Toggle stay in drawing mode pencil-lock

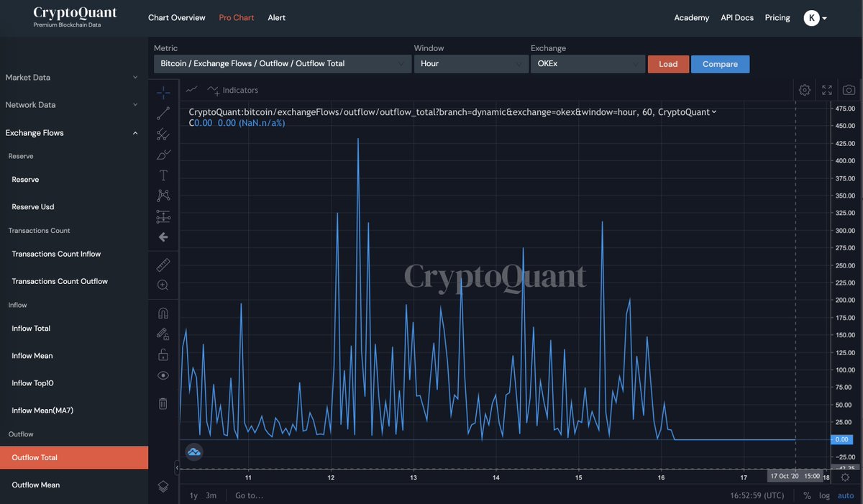pyautogui.click(x=163, y=334)
